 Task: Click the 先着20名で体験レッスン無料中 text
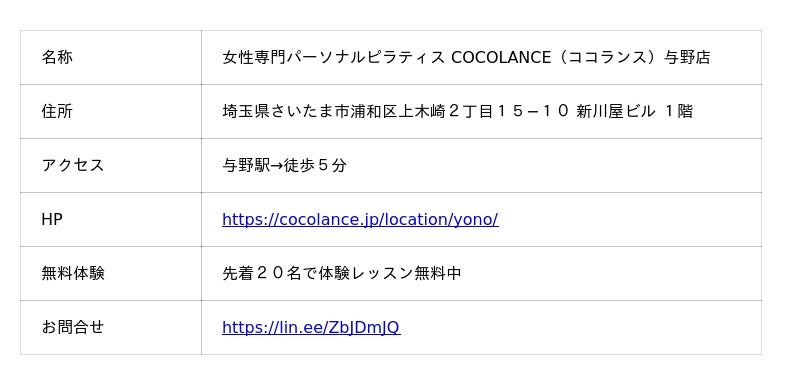[x=342, y=274]
